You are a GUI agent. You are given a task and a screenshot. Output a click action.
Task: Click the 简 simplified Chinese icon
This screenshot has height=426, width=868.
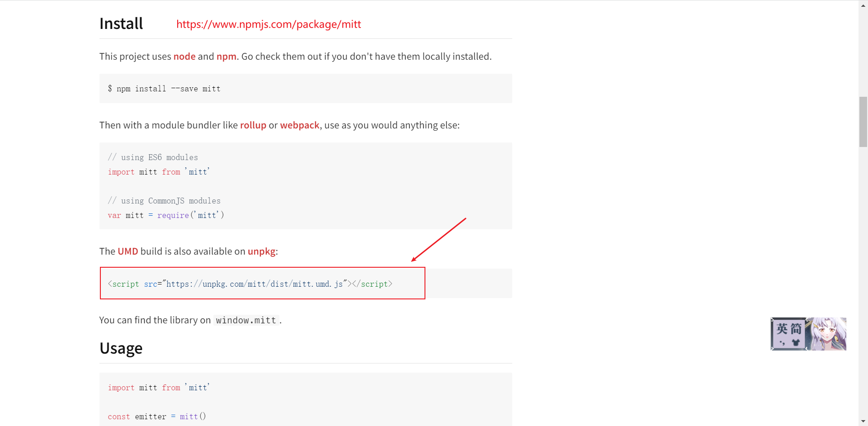point(796,329)
